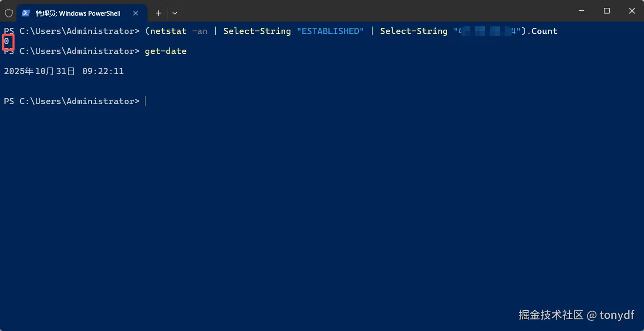Select the 管理员: Windows PowerShell tab
This screenshot has height=331, width=644.
coord(78,13)
